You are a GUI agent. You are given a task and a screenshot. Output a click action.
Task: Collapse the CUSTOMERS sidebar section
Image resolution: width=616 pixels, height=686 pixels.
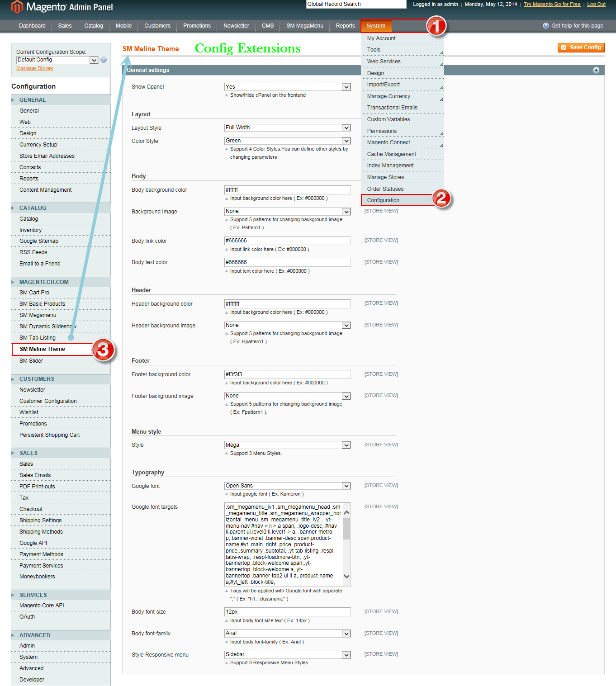click(x=61, y=379)
